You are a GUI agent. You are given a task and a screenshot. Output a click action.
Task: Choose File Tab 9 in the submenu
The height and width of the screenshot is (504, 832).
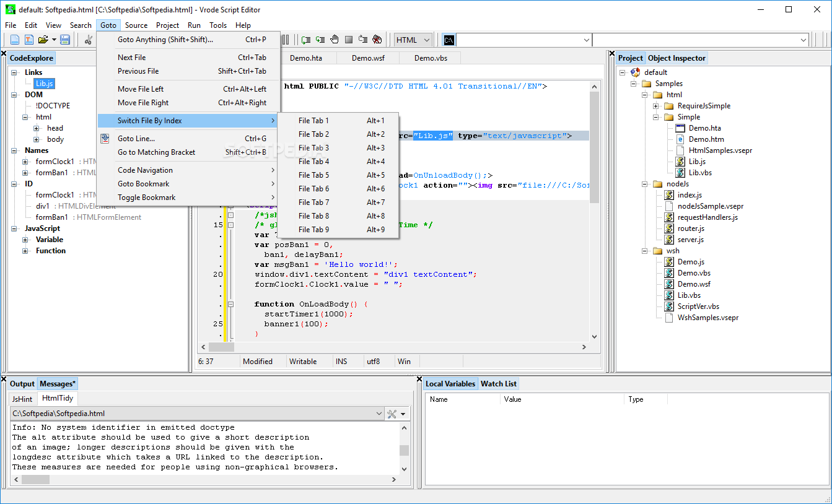(338, 230)
